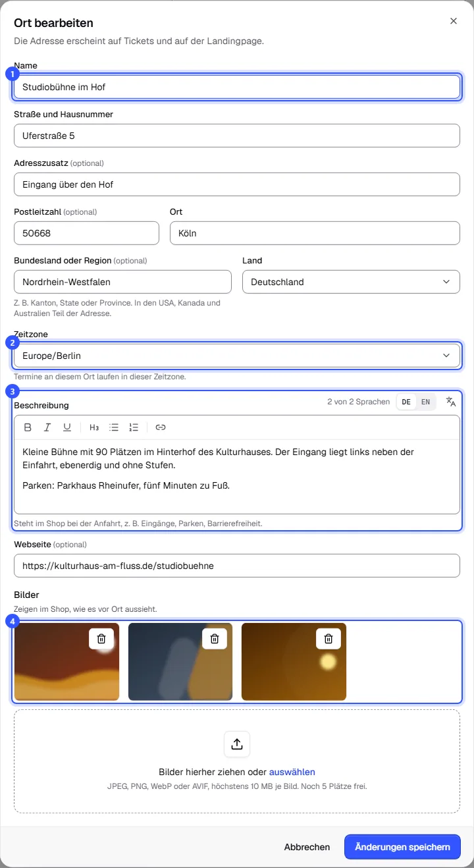Click the auswählen link to pick images
474x868 pixels.
[292, 772]
